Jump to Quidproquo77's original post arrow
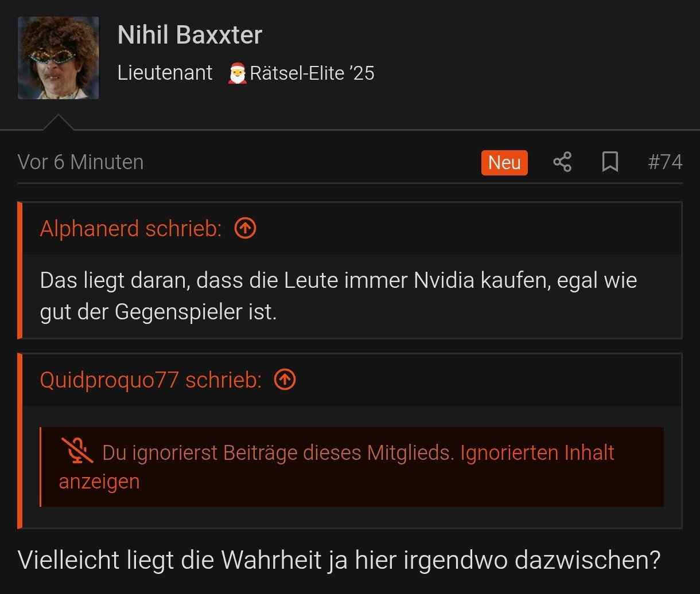 285,380
